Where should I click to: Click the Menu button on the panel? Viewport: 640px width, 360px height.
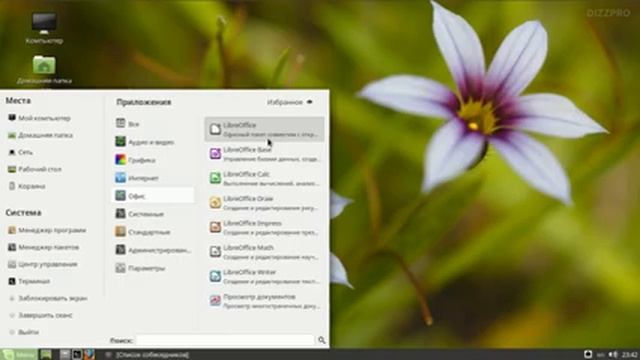pyautogui.click(x=19, y=354)
